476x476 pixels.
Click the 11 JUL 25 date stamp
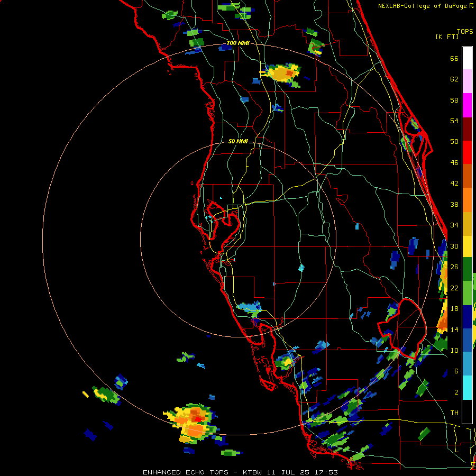click(x=288, y=472)
